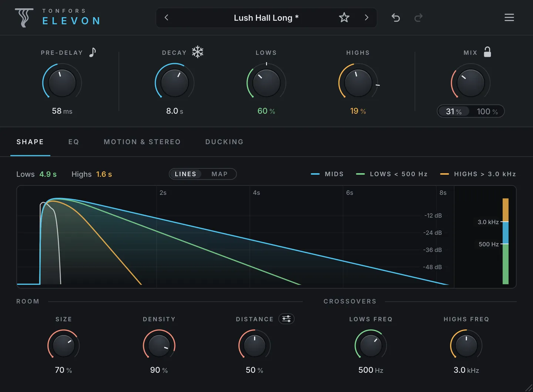Click the Lows percentage knob
This screenshot has height=392, width=533.
click(x=266, y=83)
